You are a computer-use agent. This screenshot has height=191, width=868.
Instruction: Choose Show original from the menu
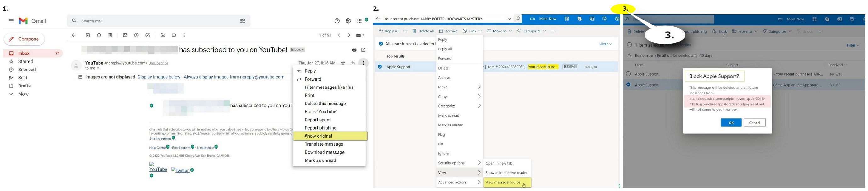(x=319, y=136)
